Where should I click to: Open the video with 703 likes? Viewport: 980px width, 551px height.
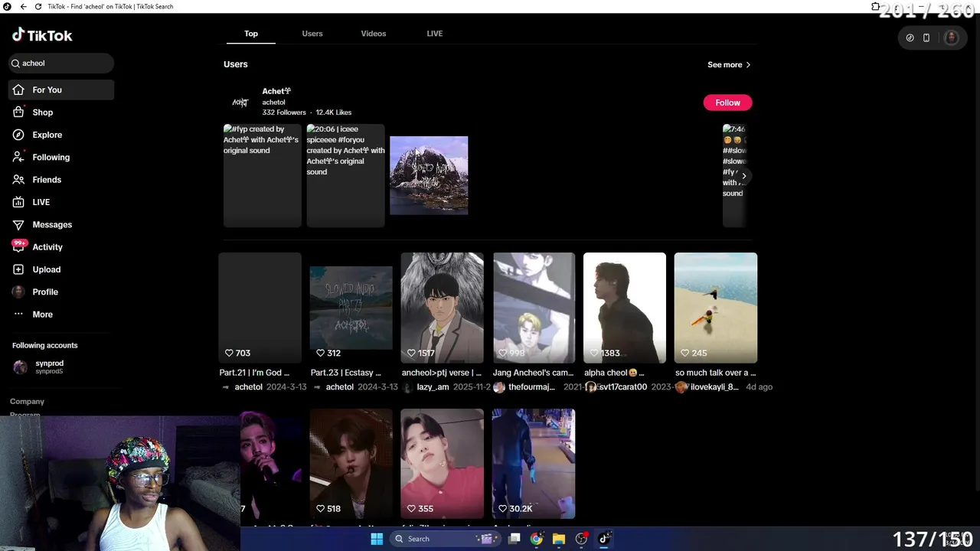coord(260,308)
